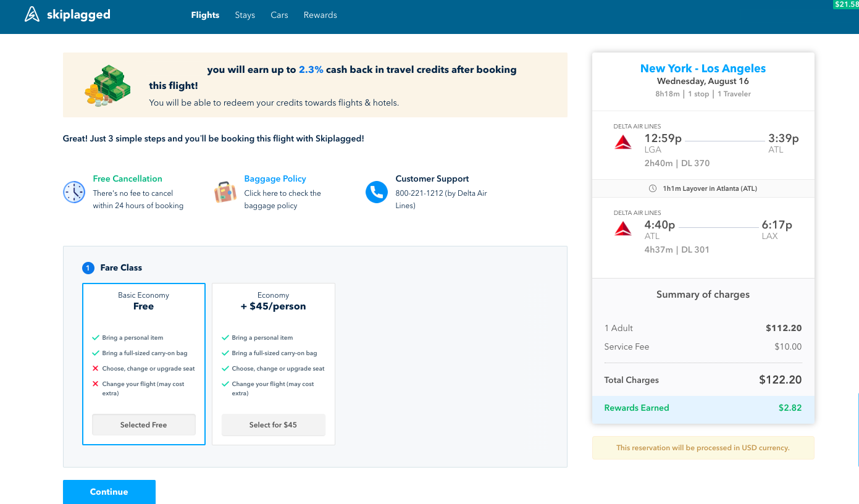859x504 pixels.
Task: Click the Continue button
Action: click(109, 492)
